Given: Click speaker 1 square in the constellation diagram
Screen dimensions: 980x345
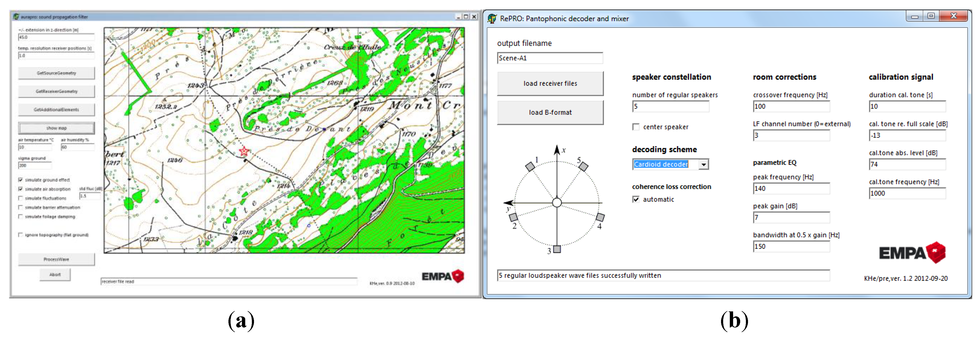Looking at the screenshot, I should tap(530, 166).
